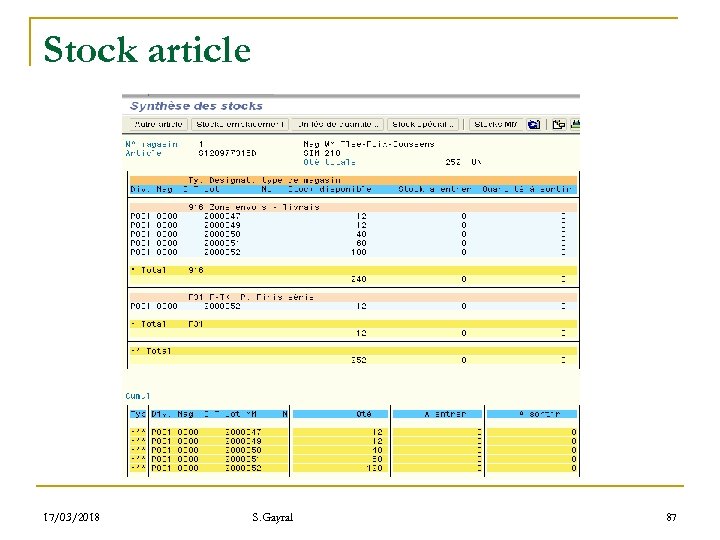Open the 'Stock spécial...' button
720x540 pixels.
point(422,124)
